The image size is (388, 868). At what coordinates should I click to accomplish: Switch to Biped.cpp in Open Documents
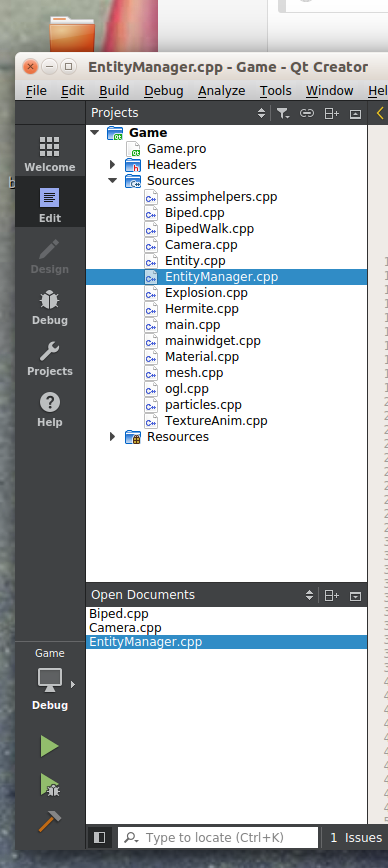click(x=118, y=614)
